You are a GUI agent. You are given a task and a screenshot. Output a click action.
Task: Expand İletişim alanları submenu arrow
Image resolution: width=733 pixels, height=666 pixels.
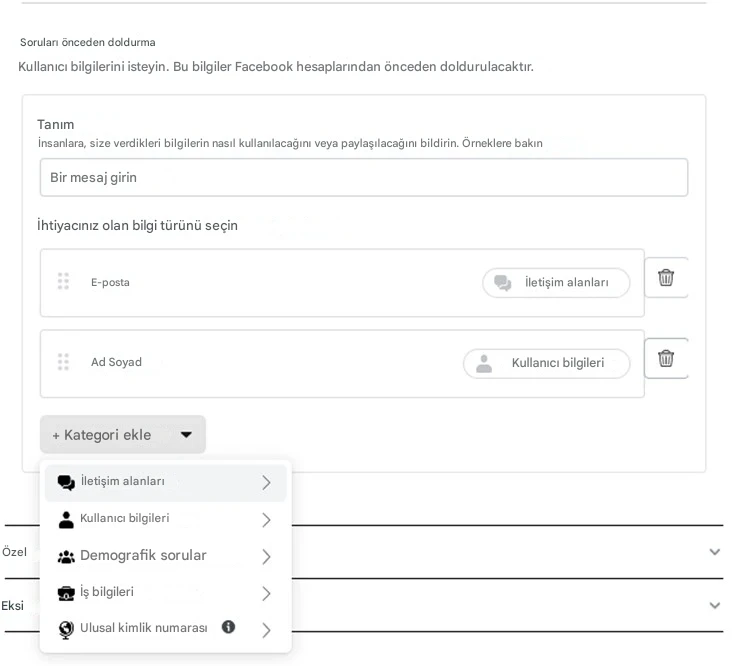point(266,483)
